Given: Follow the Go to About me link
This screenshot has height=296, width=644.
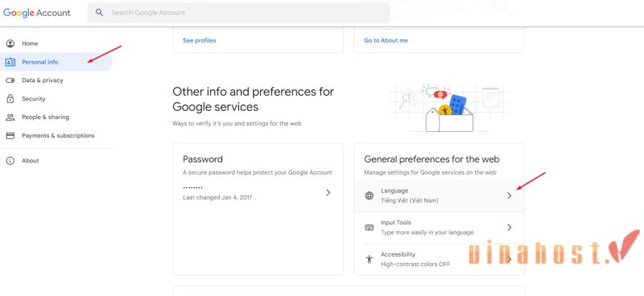Looking at the screenshot, I should pyautogui.click(x=386, y=40).
